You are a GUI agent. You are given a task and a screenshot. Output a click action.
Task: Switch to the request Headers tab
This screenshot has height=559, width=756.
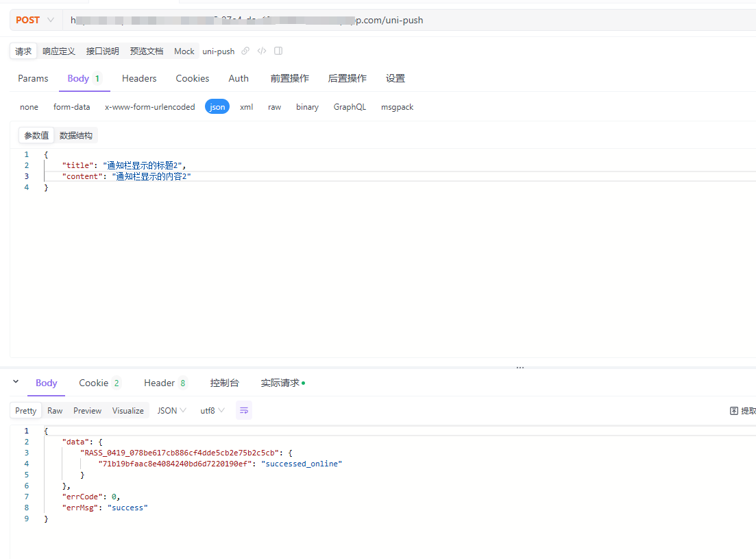point(139,78)
